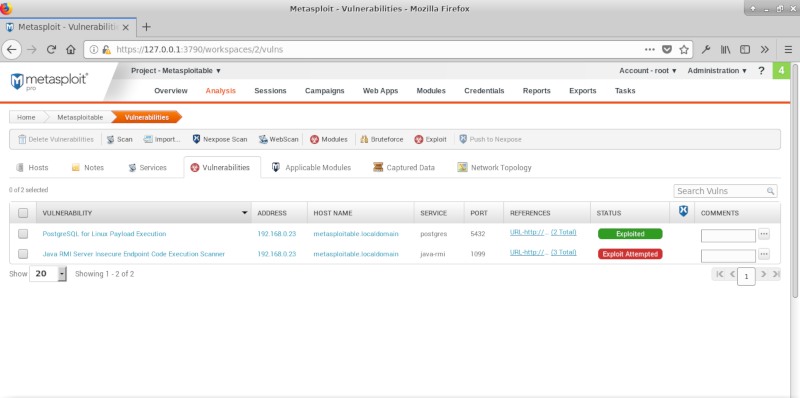
Task: Open the Overview menu
Action: 171,91
